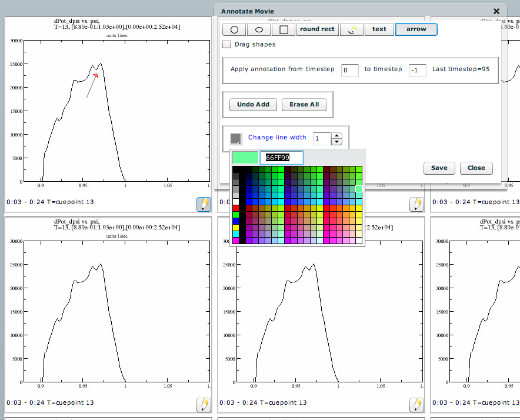Click the 'Last timestep=95' label
520x420 pixels.
pos(461,69)
